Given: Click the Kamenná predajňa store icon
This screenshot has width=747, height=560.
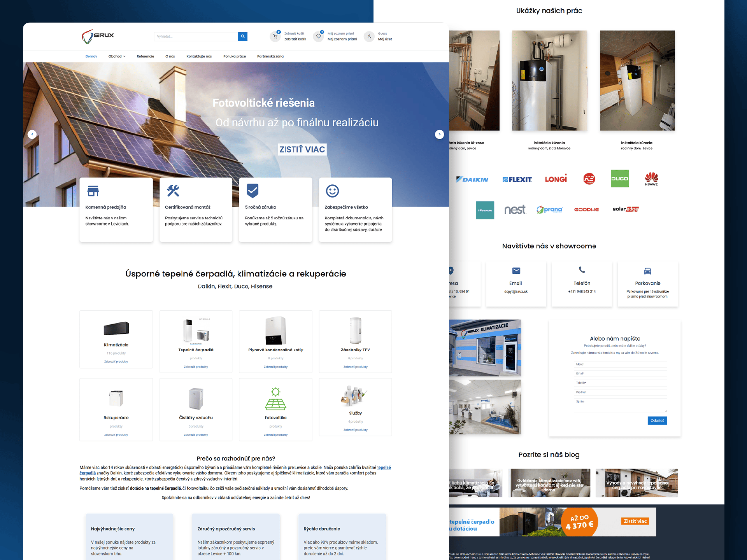Looking at the screenshot, I should coord(93,191).
